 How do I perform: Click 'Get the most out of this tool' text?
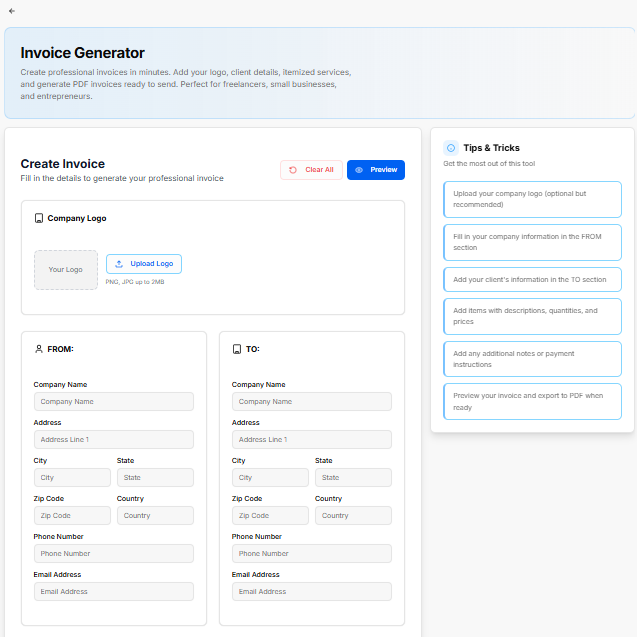pos(489,164)
